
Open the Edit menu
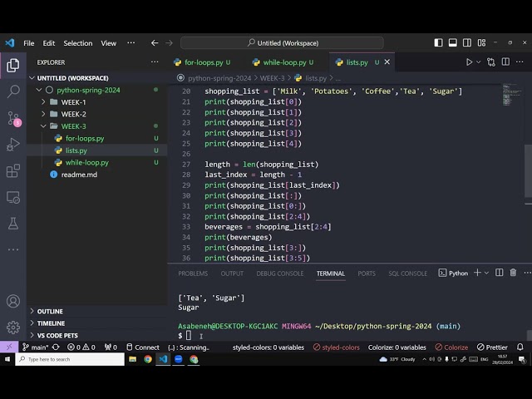point(48,43)
